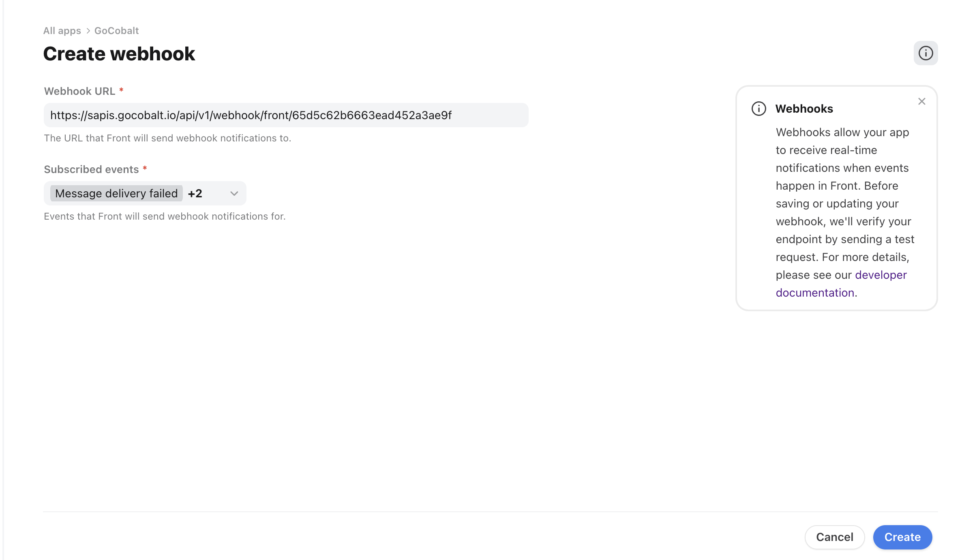This screenshot has height=560, width=977.
Task: Click the Webhook URL required asterisk
Action: pyautogui.click(x=121, y=91)
